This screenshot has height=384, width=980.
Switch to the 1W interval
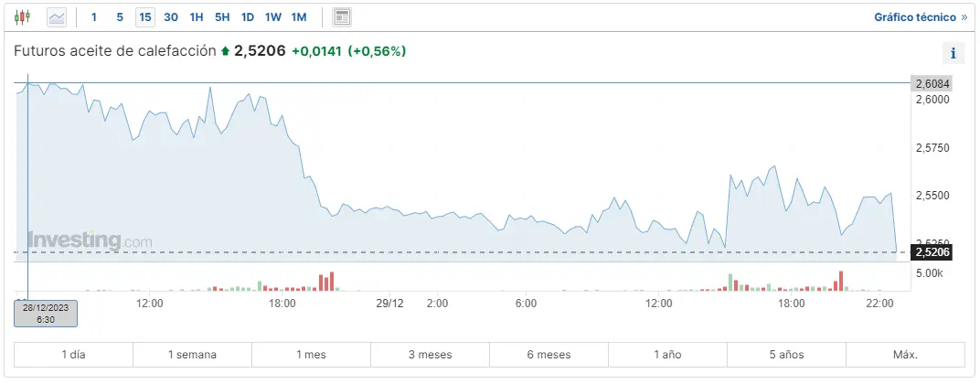273,17
